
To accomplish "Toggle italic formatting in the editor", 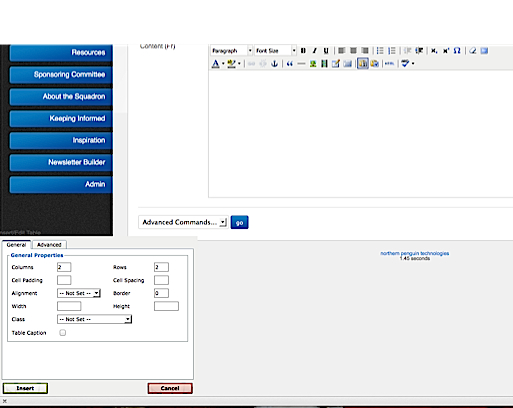I will pos(314,51).
